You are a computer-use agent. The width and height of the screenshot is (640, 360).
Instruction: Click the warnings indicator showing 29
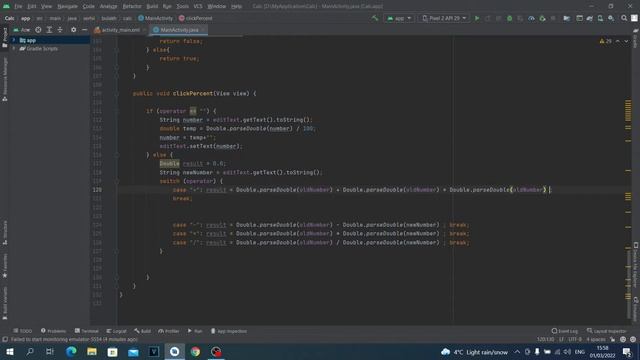point(605,41)
